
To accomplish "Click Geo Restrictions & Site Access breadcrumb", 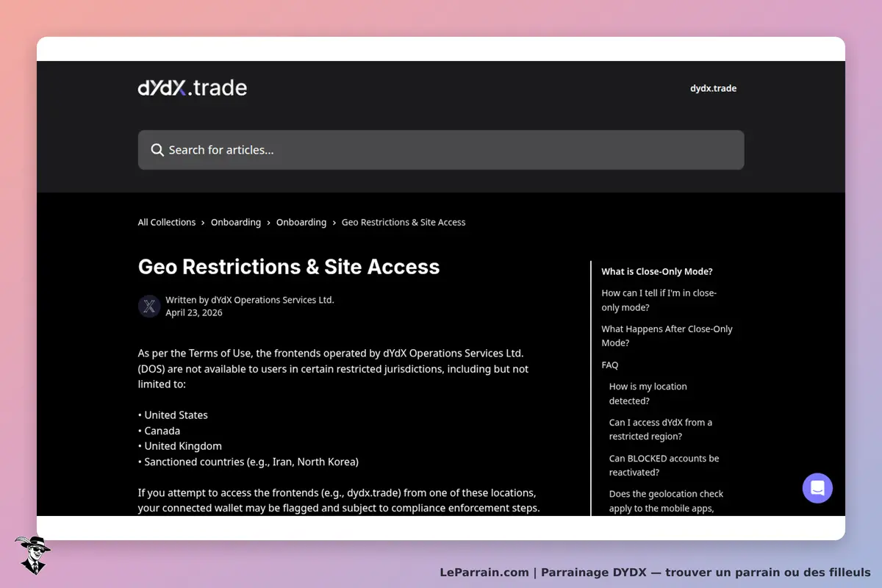I will [x=404, y=222].
